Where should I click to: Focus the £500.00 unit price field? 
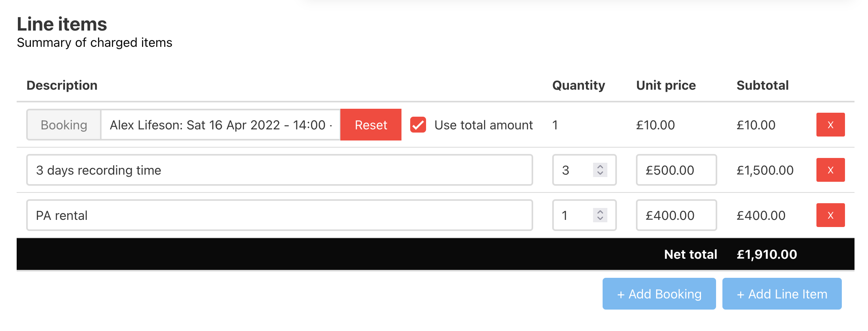pyautogui.click(x=676, y=170)
